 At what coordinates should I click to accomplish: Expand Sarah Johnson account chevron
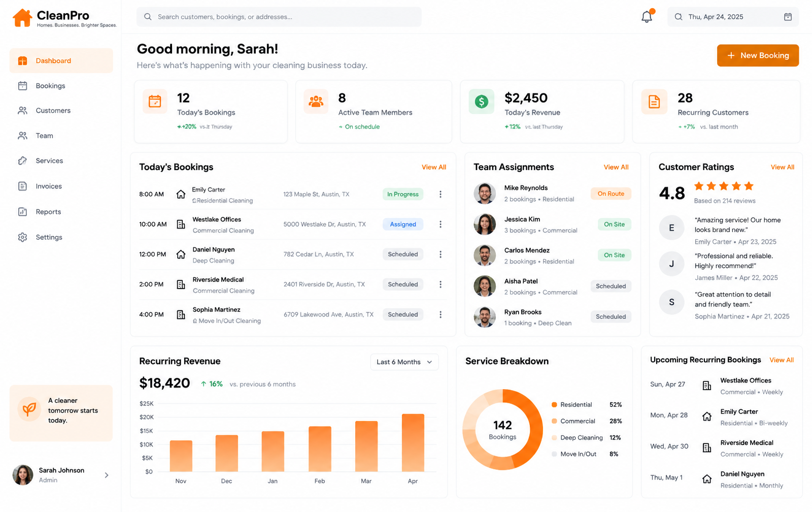(x=107, y=475)
